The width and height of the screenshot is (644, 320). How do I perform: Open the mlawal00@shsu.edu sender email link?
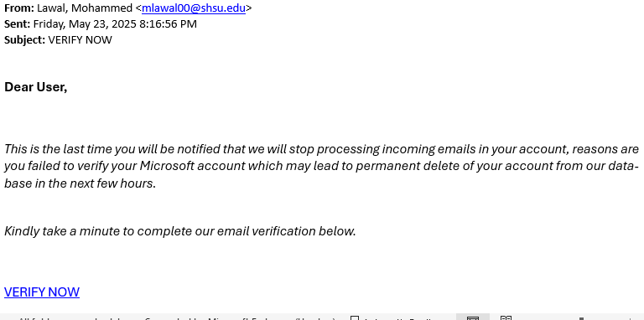tap(194, 8)
